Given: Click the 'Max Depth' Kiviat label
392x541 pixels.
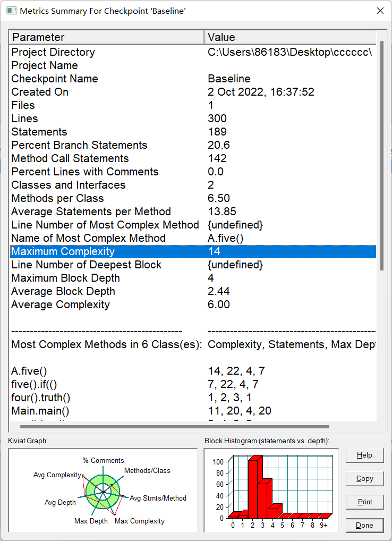Looking at the screenshot, I should coord(91,521).
